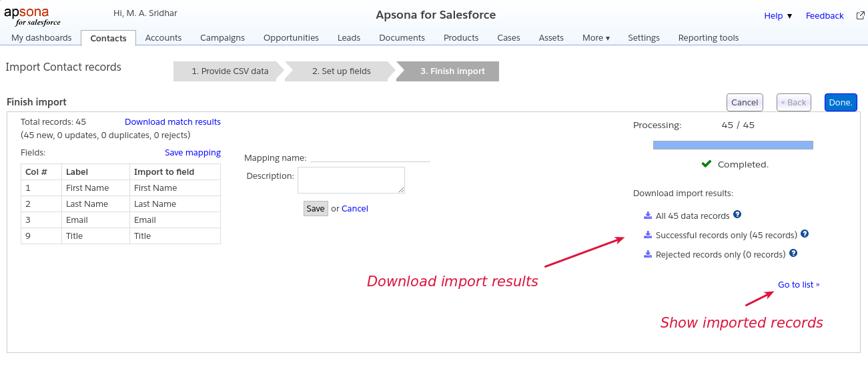Click the 'Col #' table header
The image size is (868, 365).
click(41, 172)
